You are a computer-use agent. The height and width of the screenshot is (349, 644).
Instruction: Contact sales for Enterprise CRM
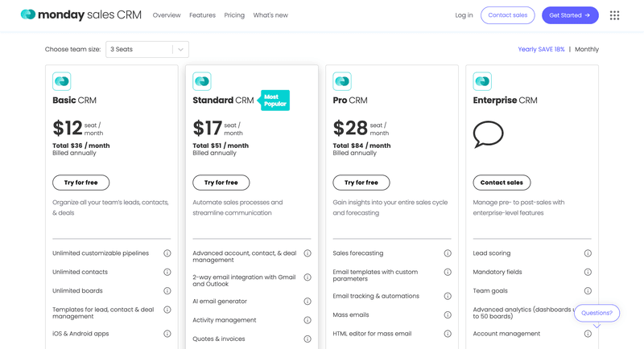click(502, 183)
